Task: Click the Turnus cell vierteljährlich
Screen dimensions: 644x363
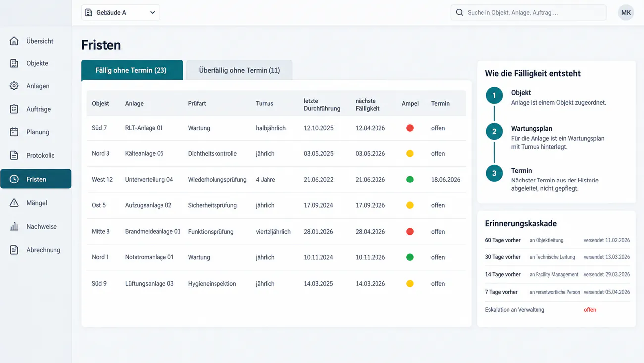Action: click(273, 231)
